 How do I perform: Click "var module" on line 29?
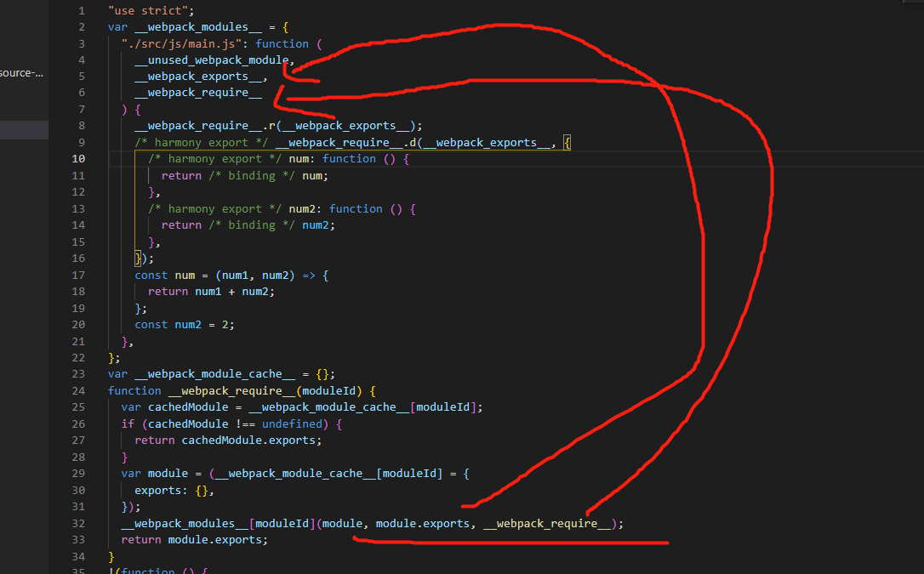point(154,474)
